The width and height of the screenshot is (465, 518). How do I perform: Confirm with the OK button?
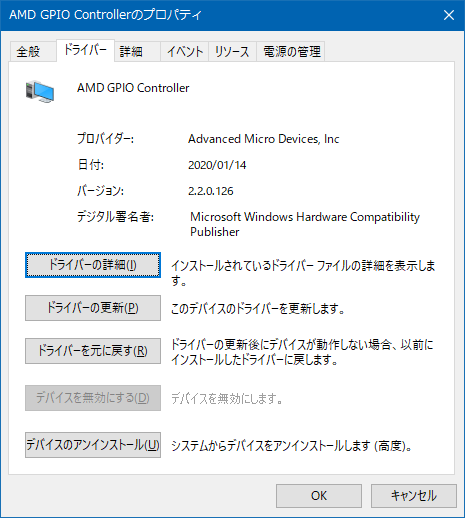pyautogui.click(x=319, y=496)
